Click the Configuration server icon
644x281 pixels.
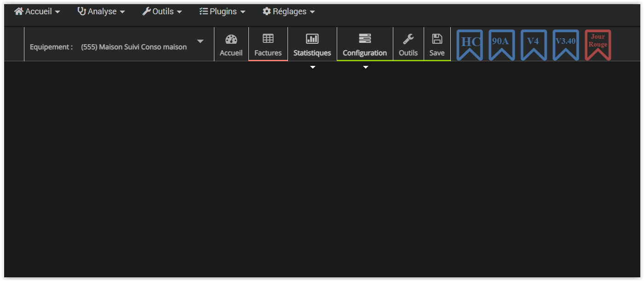[365, 39]
